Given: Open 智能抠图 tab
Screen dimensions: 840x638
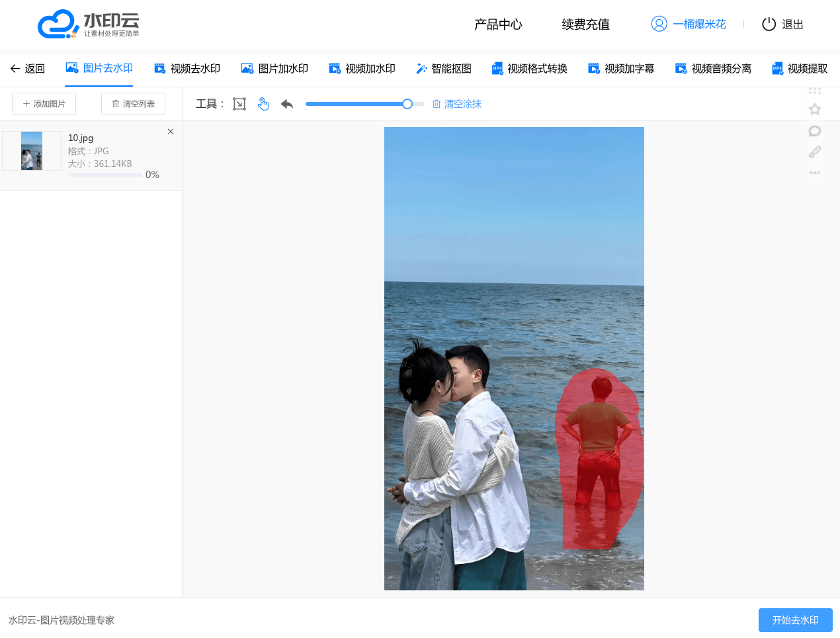Looking at the screenshot, I should tap(444, 69).
